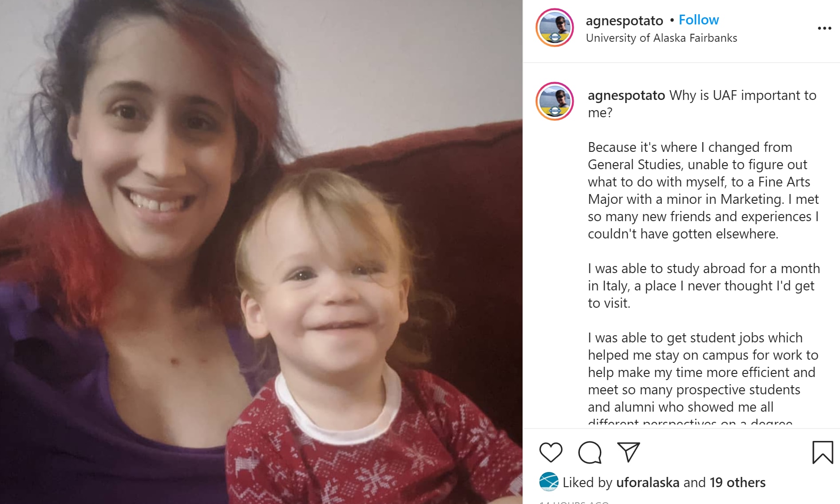840x504 pixels.
Task: Open agnespotato's avatar in the post header
Action: (555, 28)
